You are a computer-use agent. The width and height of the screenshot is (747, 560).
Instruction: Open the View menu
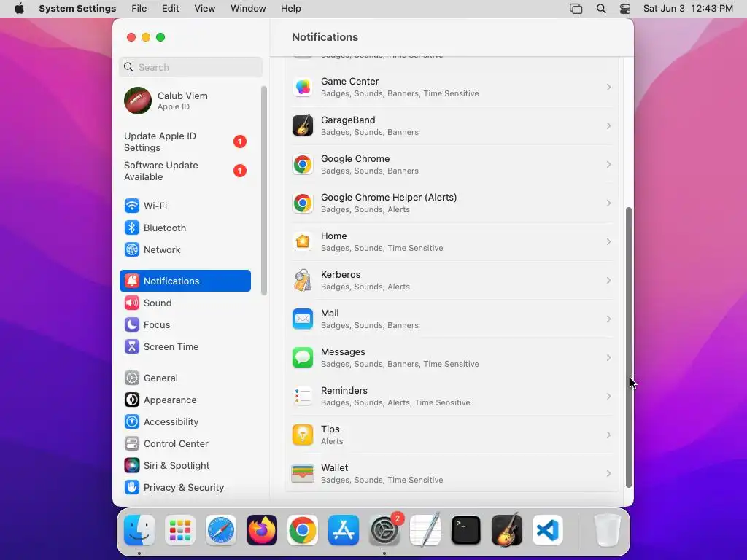click(x=204, y=9)
